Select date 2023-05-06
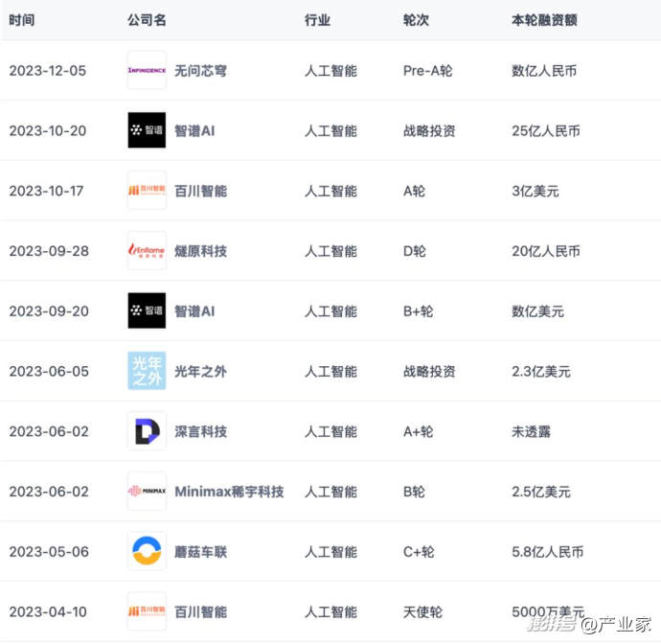 (x=49, y=552)
